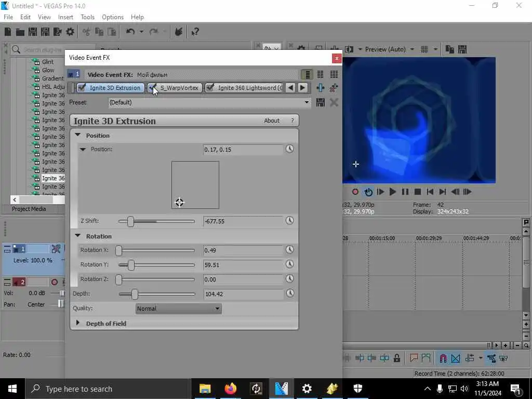Viewport: 532px width, 399px height.
Task: Click the overlays grid icon in preview
Action: coord(424,49)
